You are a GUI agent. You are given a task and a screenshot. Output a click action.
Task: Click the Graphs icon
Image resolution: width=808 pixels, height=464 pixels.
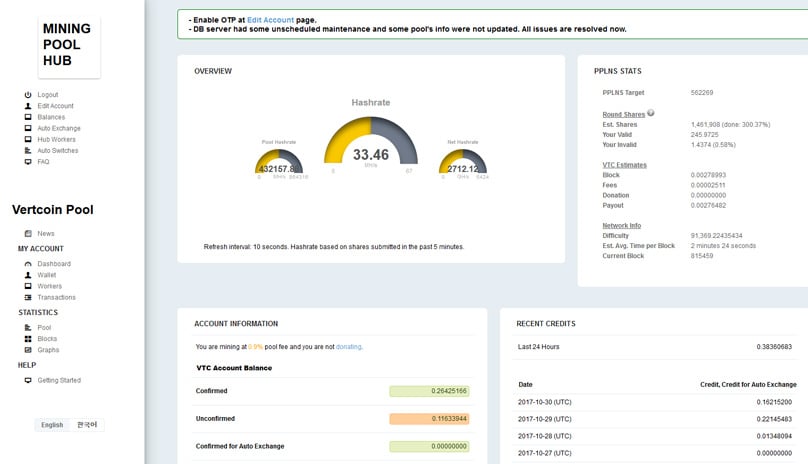tap(28, 350)
